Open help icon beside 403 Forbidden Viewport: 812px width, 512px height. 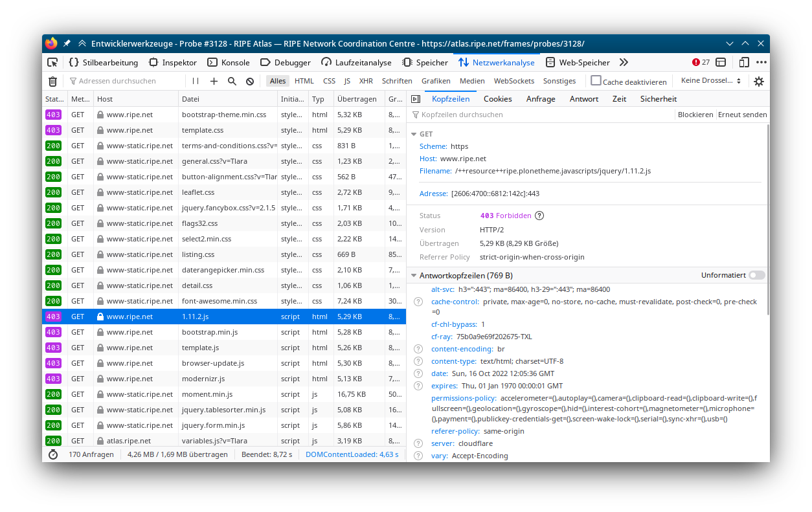click(x=539, y=216)
